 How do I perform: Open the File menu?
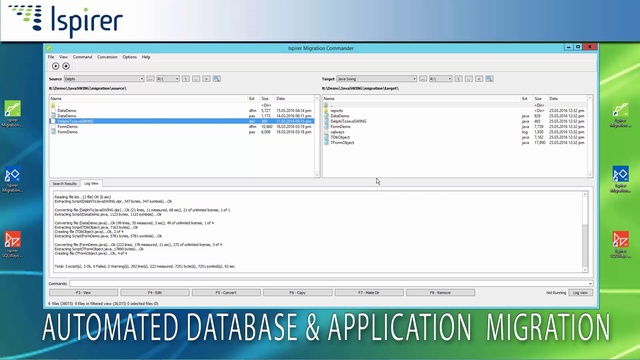tap(51, 57)
